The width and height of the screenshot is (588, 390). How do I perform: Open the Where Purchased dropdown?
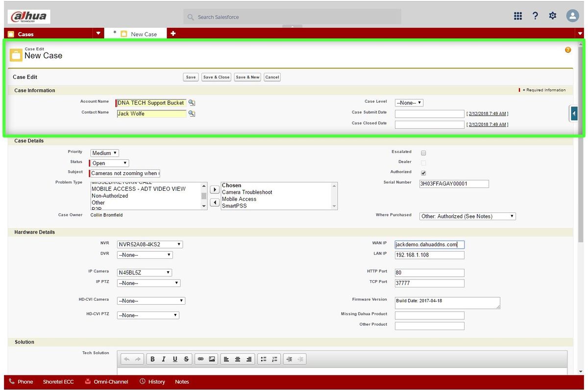(x=467, y=216)
